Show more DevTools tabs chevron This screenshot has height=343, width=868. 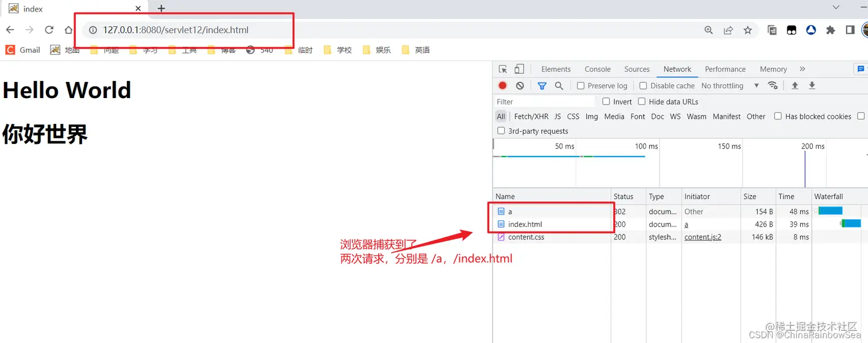(803, 69)
